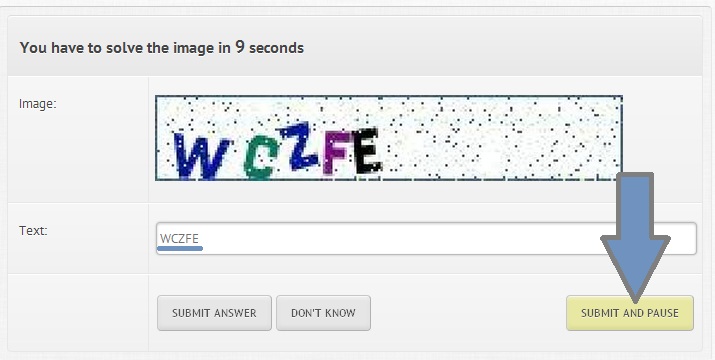Choose the Don't Know button

(323, 313)
